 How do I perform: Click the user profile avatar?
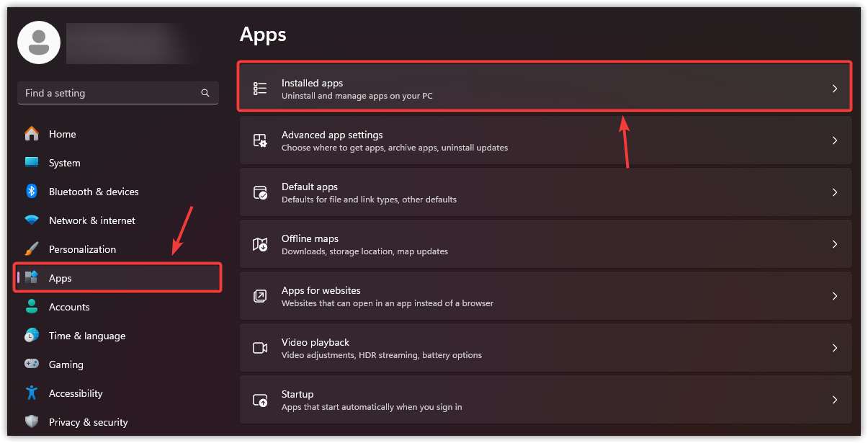click(39, 42)
